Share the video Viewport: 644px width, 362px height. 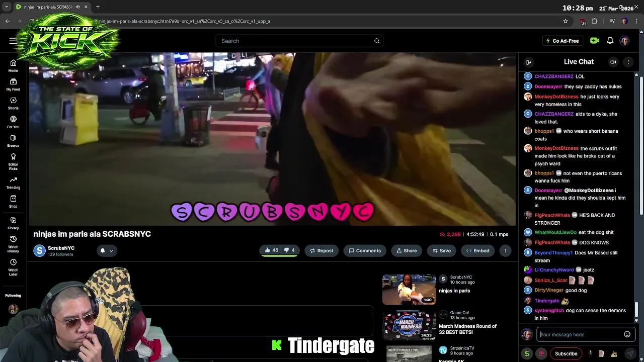407,250
